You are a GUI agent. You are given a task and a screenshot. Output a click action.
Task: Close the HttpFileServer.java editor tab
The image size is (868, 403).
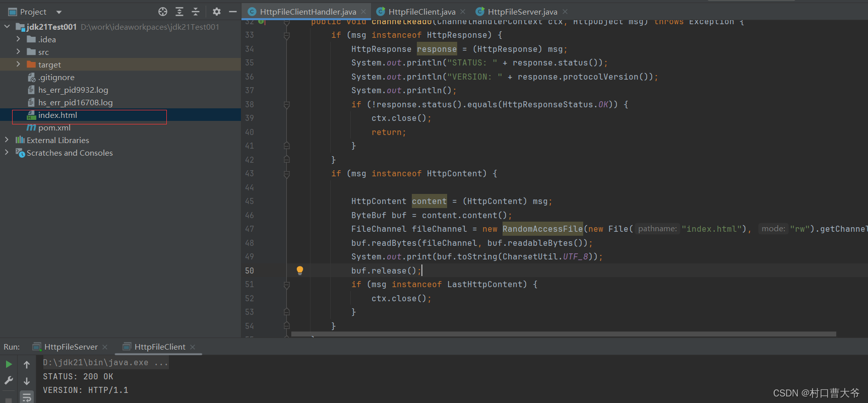(x=565, y=12)
